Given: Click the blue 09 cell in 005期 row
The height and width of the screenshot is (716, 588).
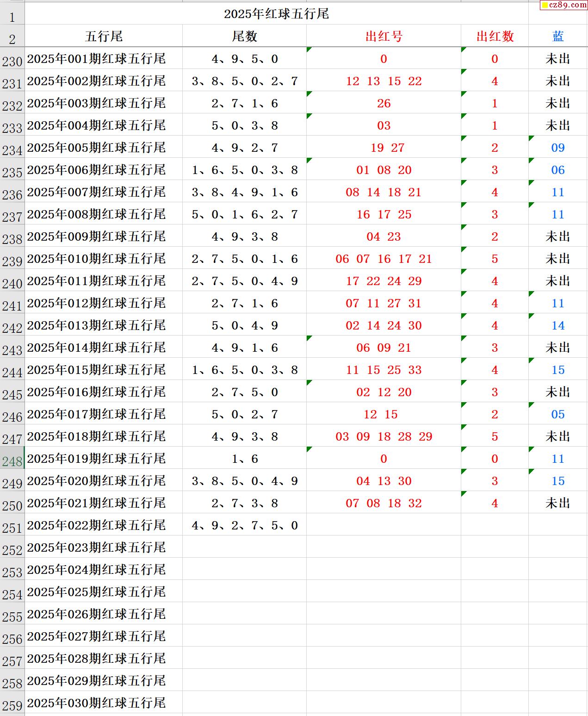Looking at the screenshot, I should (557, 148).
